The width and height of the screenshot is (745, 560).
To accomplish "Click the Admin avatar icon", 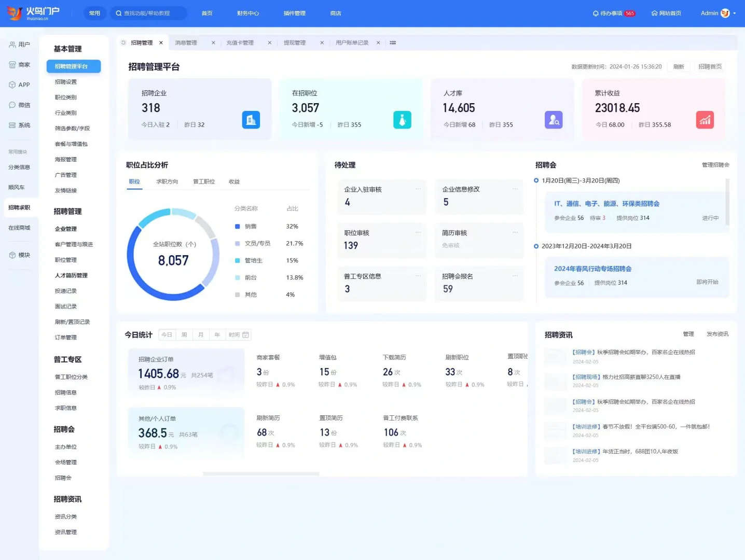I will (x=725, y=13).
